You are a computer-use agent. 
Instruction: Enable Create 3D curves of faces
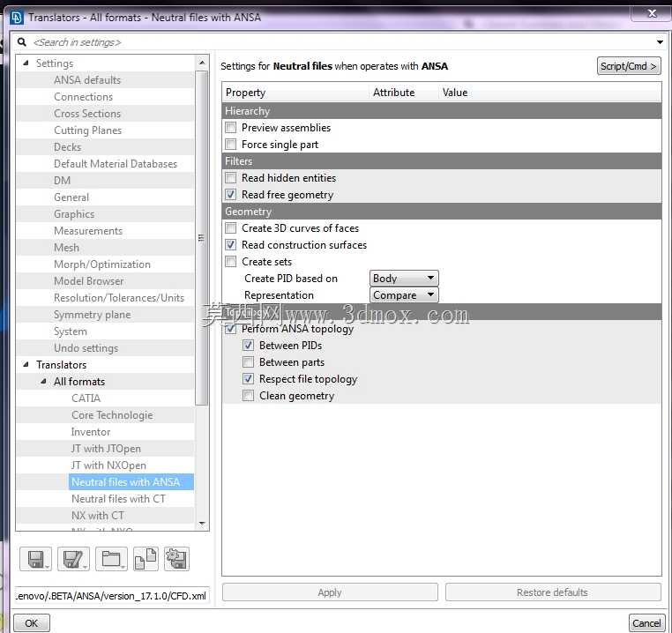point(230,228)
